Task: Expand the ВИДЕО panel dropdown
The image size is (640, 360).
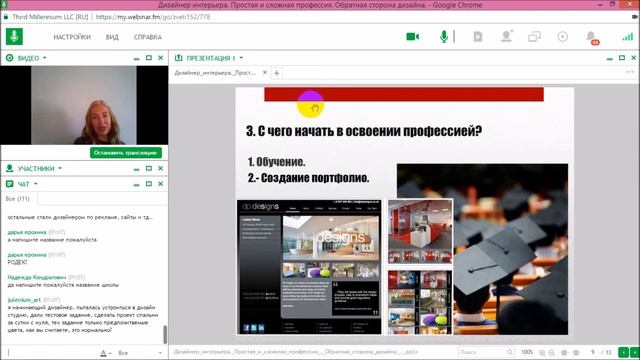Action: [x=44, y=58]
